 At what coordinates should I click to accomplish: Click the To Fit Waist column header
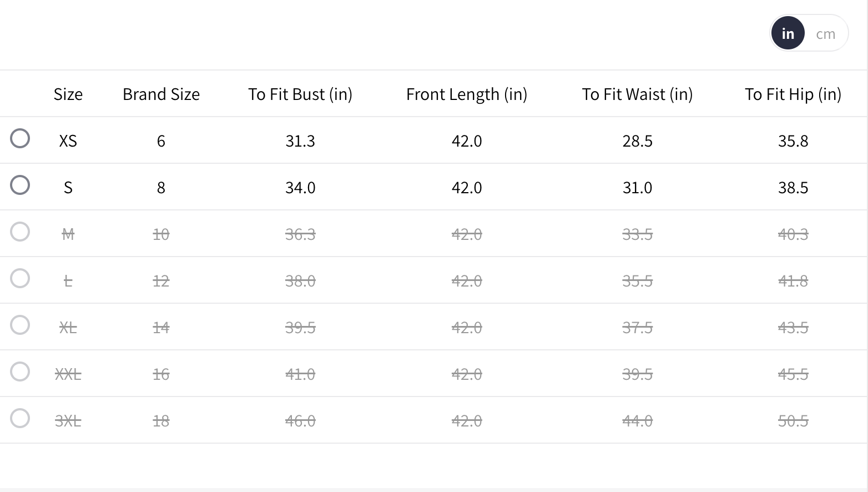point(637,94)
